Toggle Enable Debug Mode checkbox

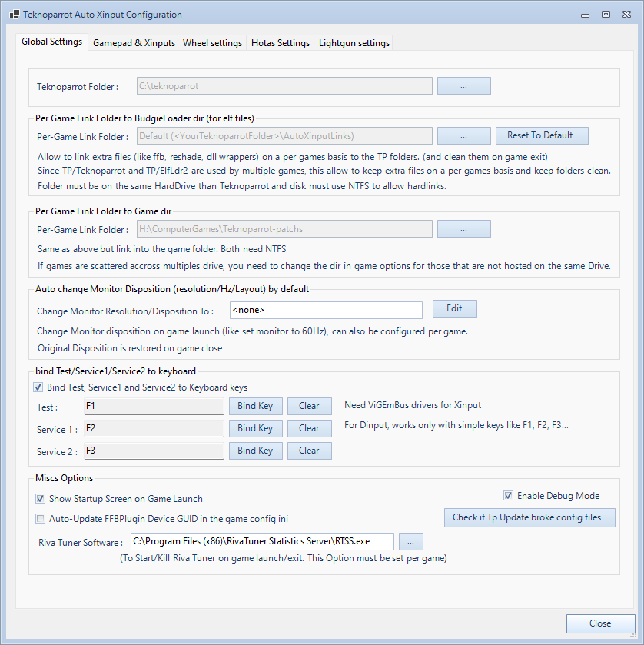508,496
